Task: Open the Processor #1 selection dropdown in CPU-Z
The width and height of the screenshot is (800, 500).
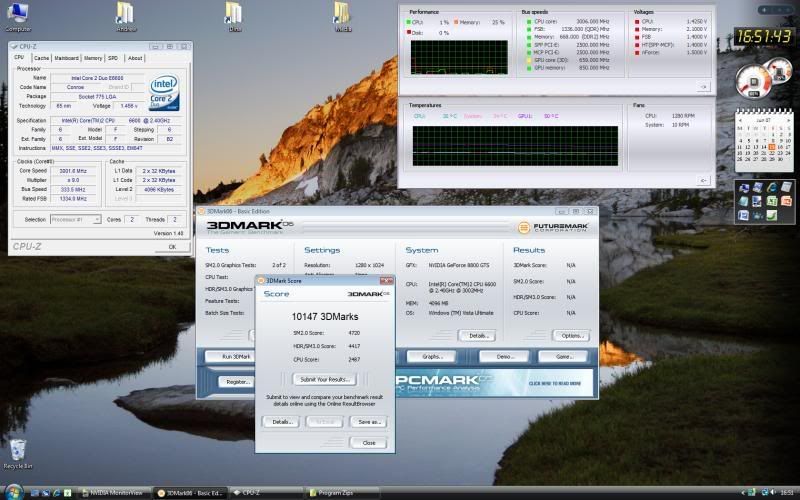Action: [76, 219]
